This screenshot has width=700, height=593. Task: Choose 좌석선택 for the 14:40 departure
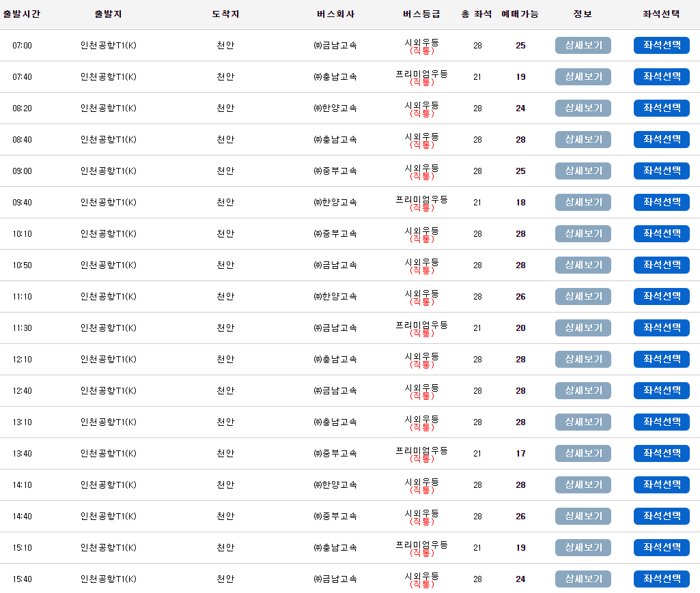point(662,517)
